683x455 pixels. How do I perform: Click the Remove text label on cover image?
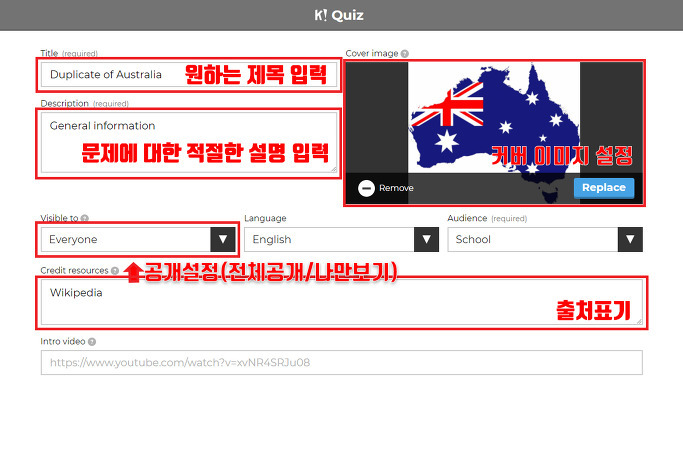click(x=396, y=188)
